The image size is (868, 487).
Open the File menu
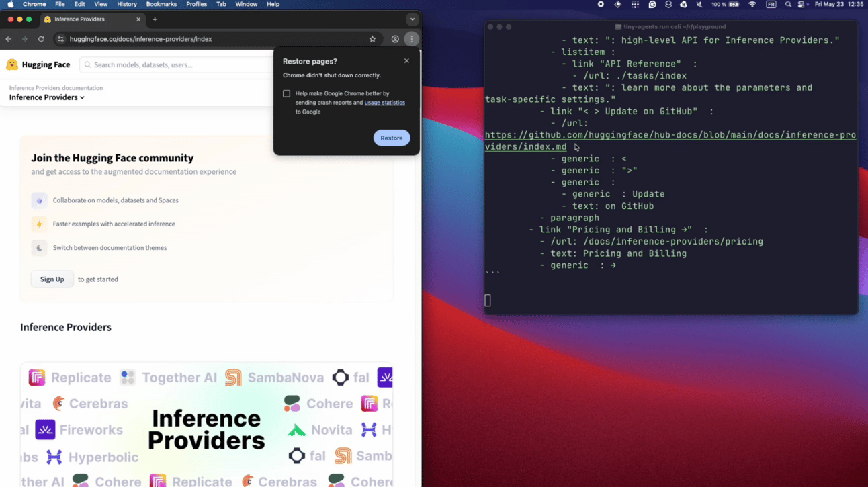(x=60, y=4)
